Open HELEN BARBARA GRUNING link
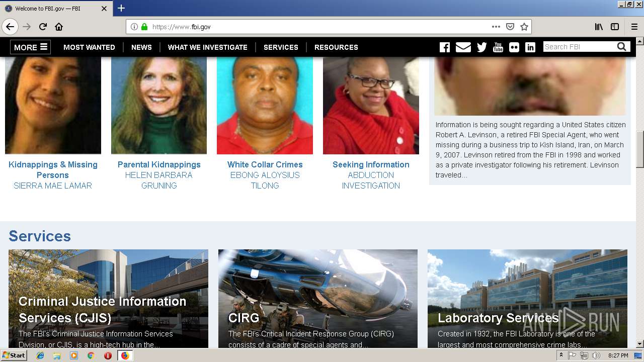This screenshot has width=644, height=362. pos(159,180)
